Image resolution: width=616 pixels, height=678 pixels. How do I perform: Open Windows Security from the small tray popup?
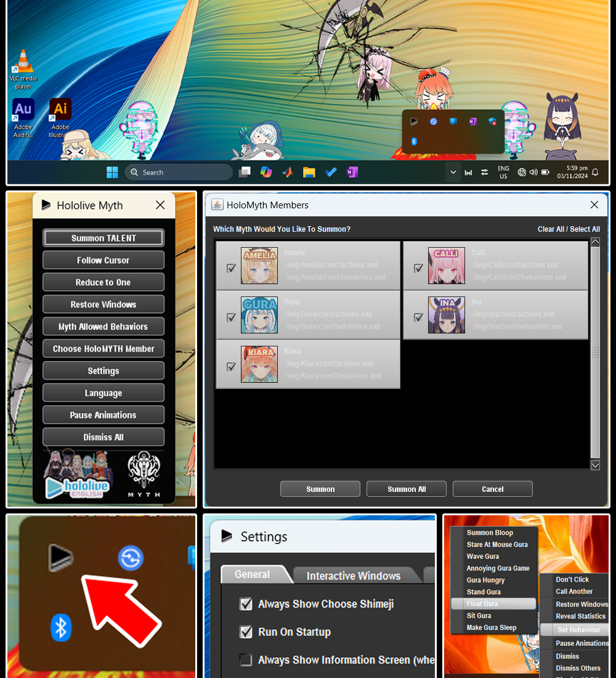coord(492,121)
